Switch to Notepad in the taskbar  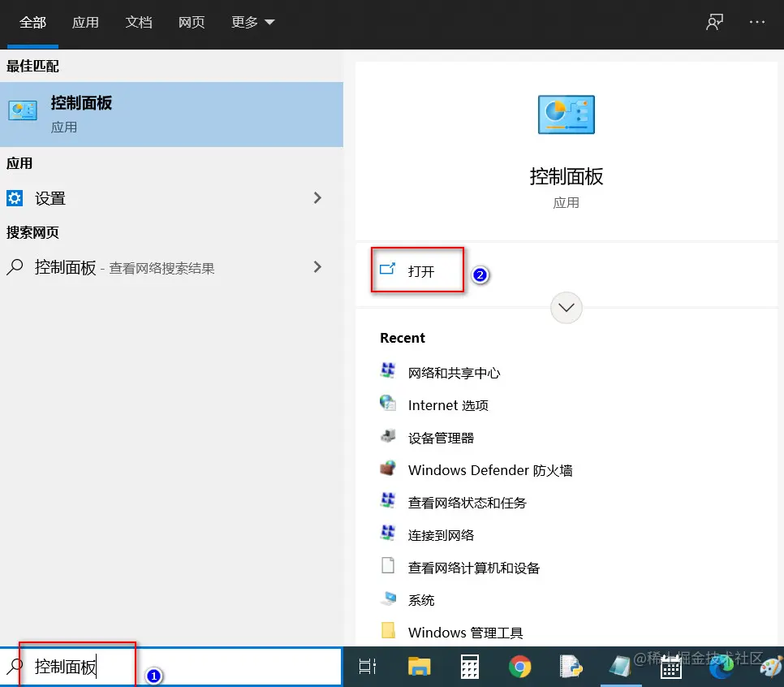[621, 667]
